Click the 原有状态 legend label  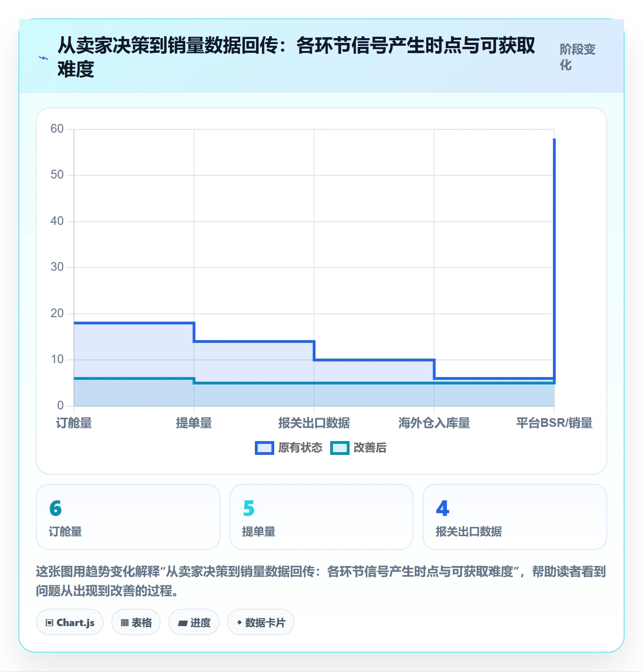300,448
